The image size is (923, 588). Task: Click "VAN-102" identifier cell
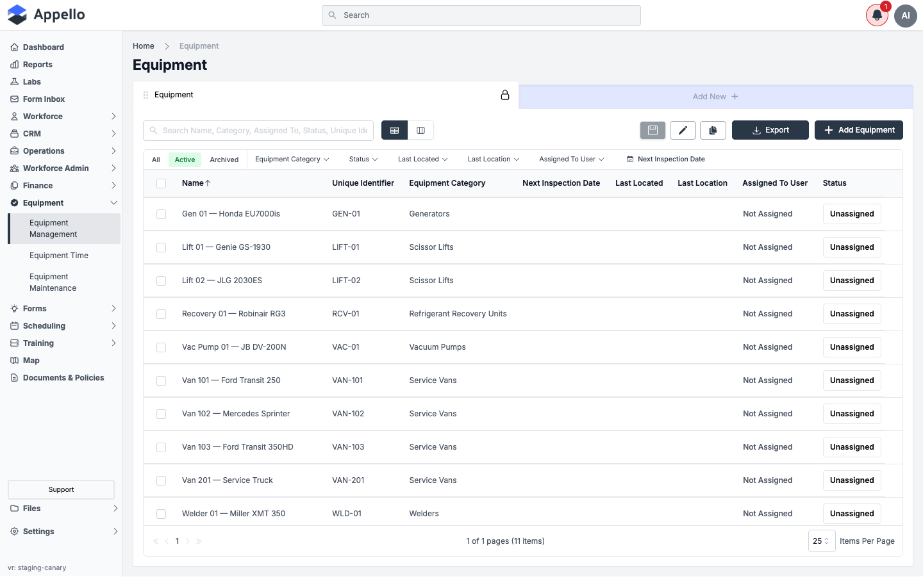tap(348, 414)
